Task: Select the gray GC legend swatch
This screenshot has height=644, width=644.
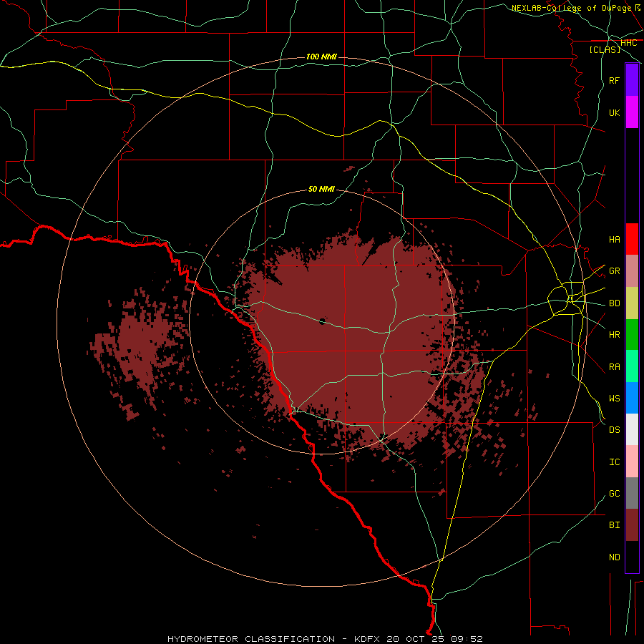Action: coord(632,493)
